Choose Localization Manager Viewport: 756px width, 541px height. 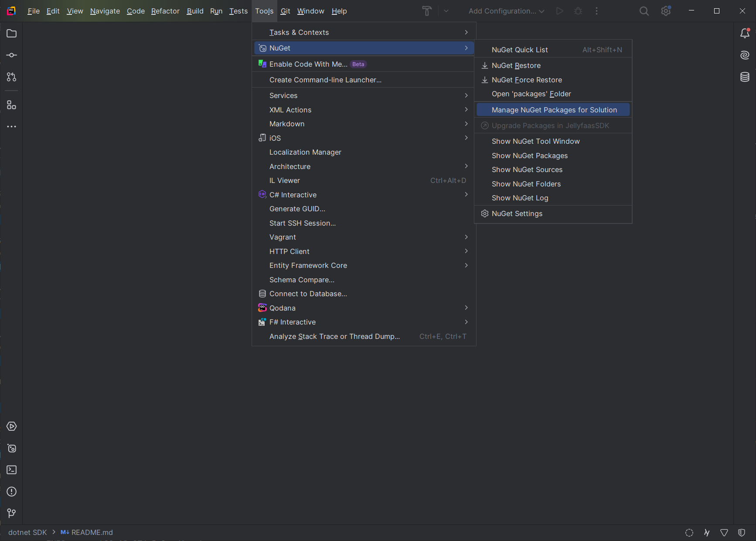tap(364, 152)
